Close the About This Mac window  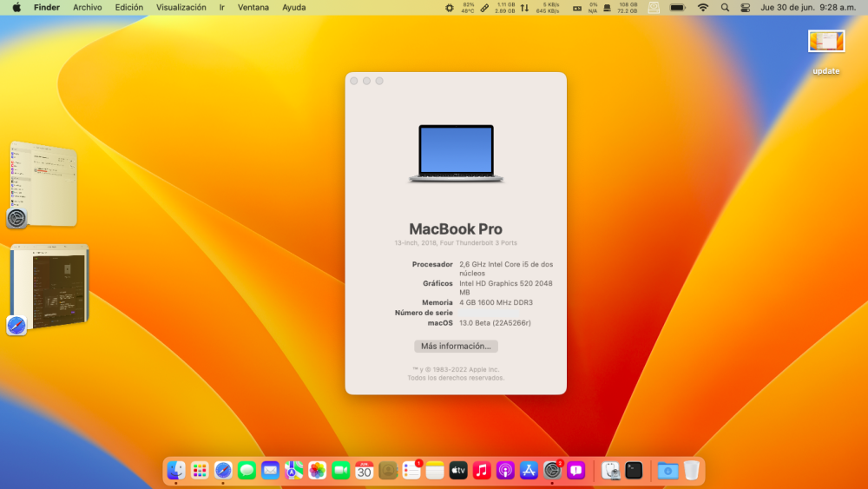point(354,81)
